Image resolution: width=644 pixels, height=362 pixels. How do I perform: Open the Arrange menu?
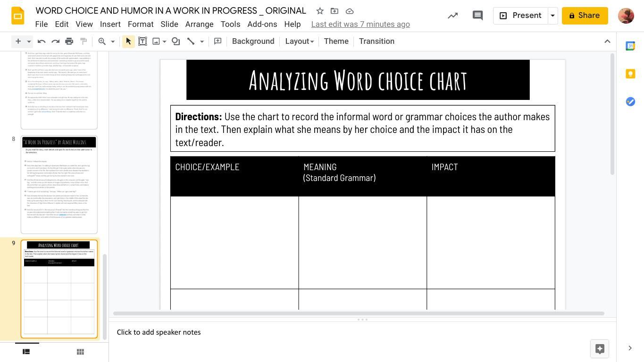click(x=199, y=24)
